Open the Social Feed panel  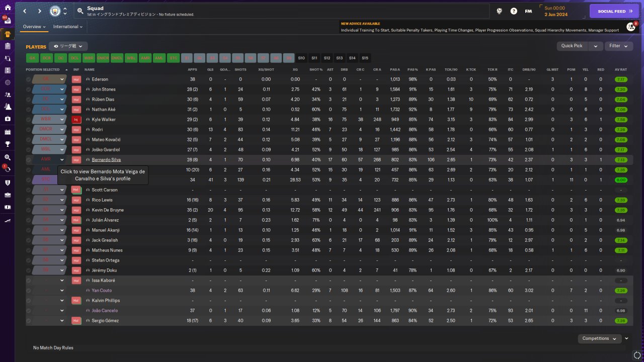click(614, 11)
